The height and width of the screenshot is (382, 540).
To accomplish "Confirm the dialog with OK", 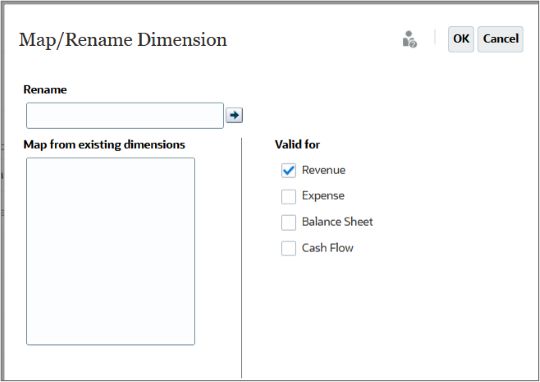I will point(461,39).
